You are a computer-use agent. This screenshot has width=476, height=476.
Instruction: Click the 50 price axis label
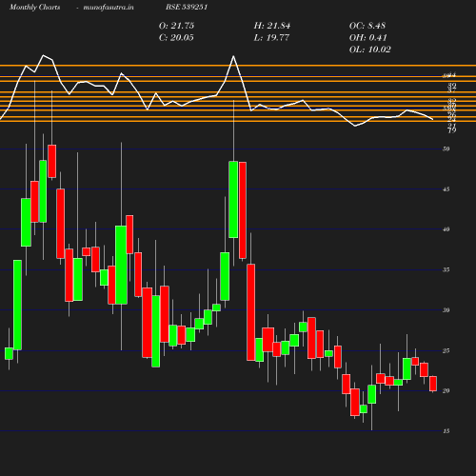[x=446, y=149]
